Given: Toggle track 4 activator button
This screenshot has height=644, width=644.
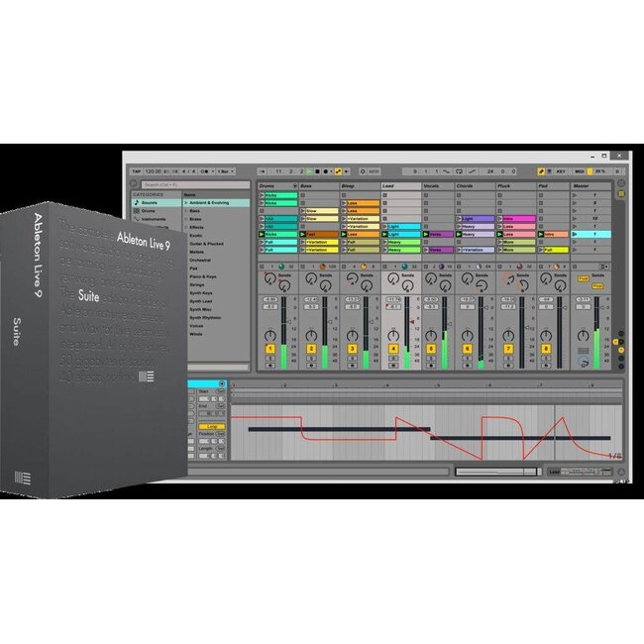Looking at the screenshot, I should point(393,349).
